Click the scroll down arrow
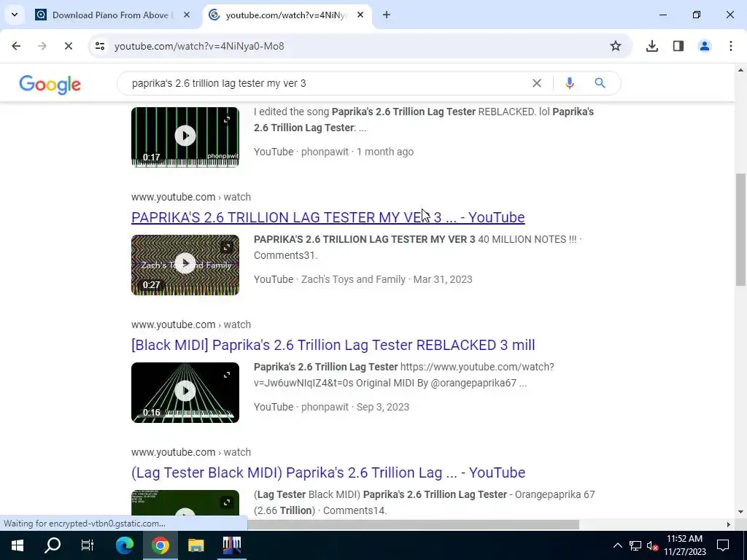The width and height of the screenshot is (747, 560). 740,512
